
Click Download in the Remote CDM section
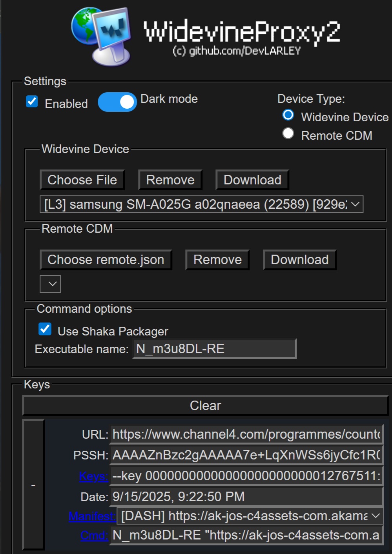pos(300,260)
